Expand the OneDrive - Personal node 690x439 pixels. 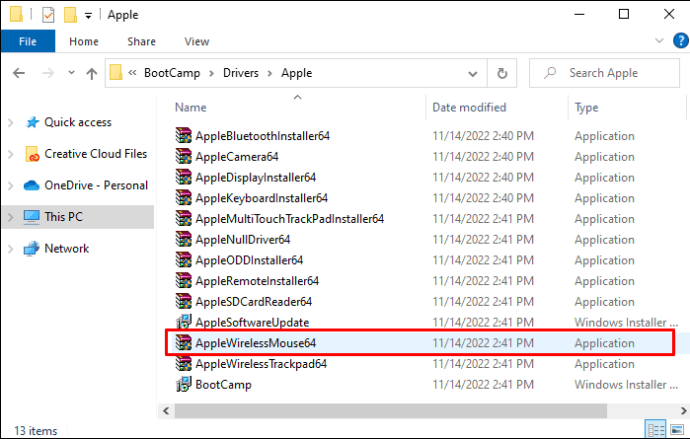click(11, 186)
